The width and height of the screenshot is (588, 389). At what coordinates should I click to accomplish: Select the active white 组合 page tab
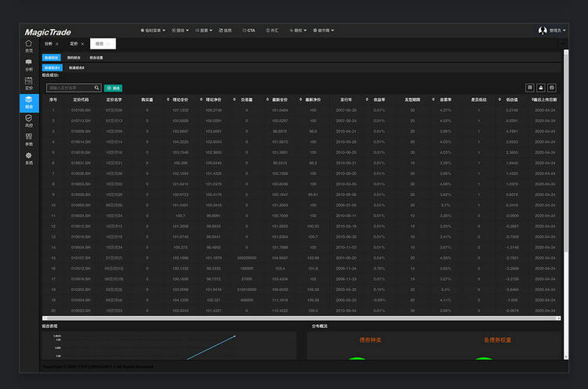(103, 44)
